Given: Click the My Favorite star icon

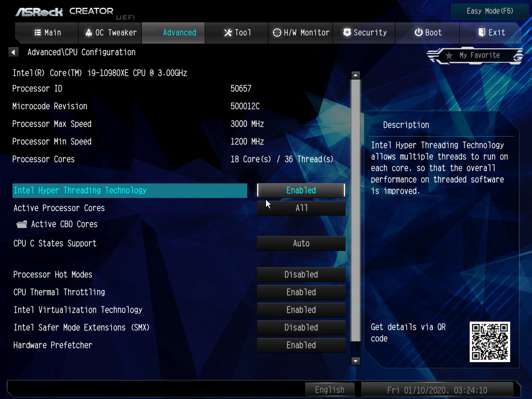Looking at the screenshot, I should (449, 55).
